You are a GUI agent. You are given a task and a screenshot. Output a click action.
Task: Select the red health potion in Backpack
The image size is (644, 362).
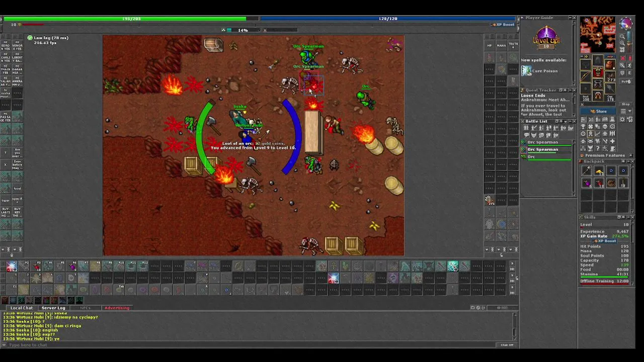(x=599, y=183)
